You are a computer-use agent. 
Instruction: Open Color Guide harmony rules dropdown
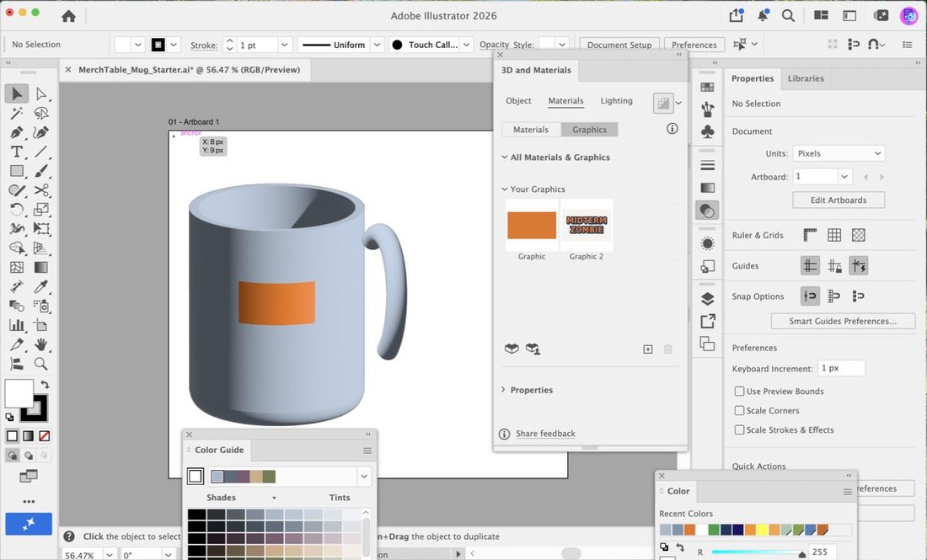363,476
